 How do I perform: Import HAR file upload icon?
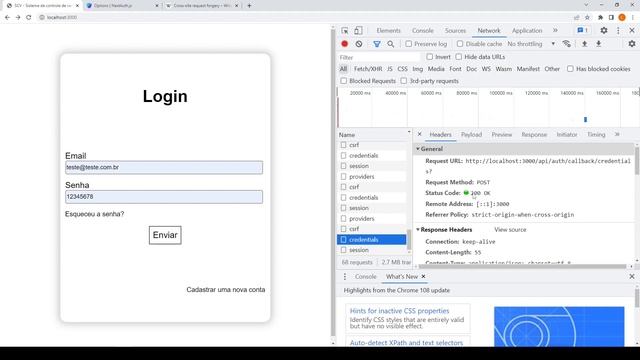pos(584,44)
